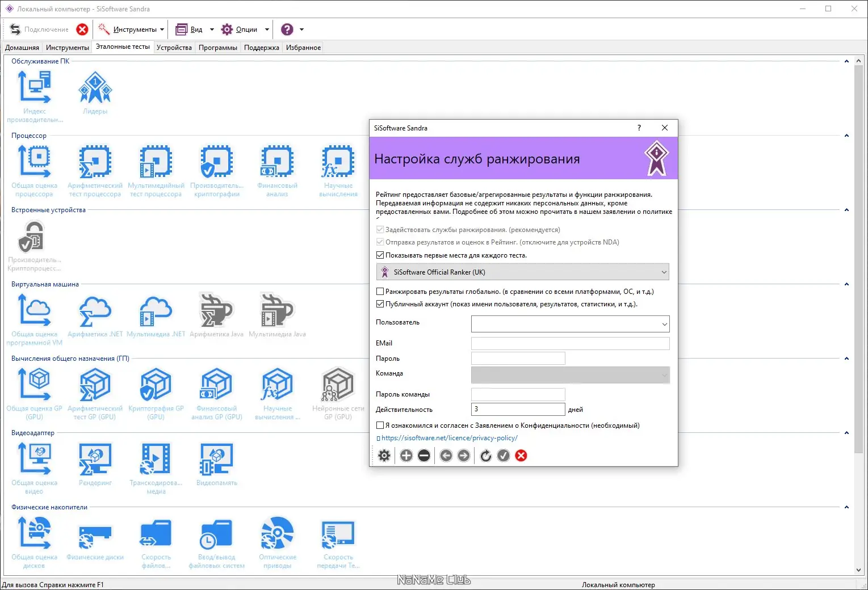Uncheck the 'Публичный аккаунт' checkbox

click(380, 304)
